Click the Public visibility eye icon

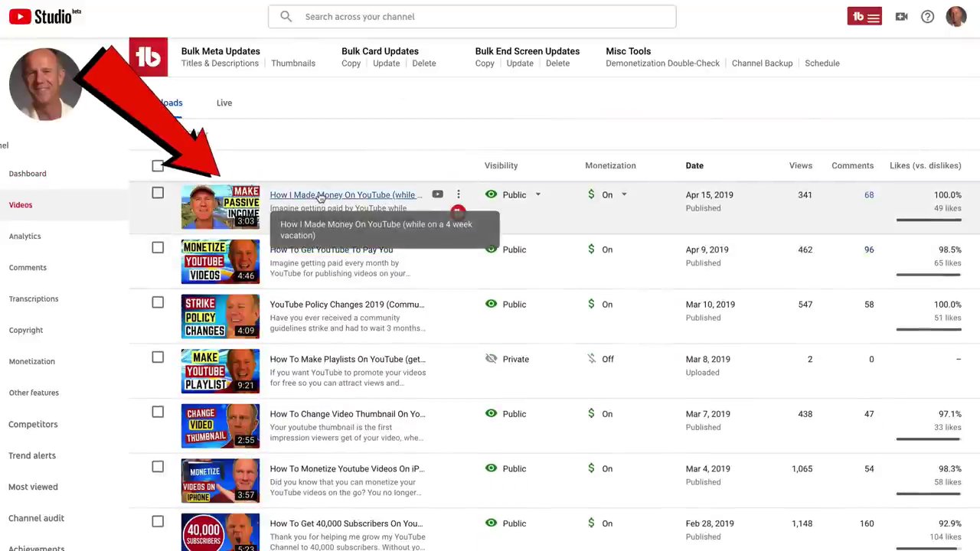[491, 194]
